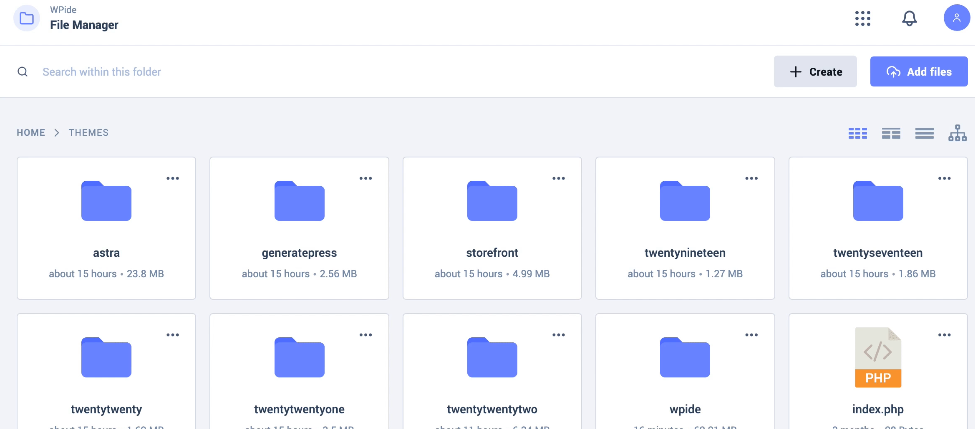Open the generatepress folder icon
The image size is (975, 429).
pyautogui.click(x=299, y=201)
